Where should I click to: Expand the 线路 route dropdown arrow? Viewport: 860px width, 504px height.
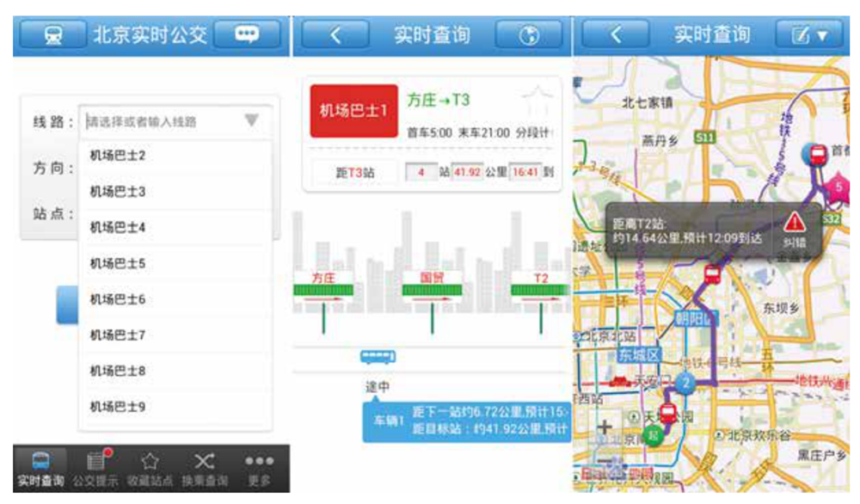tap(251, 121)
